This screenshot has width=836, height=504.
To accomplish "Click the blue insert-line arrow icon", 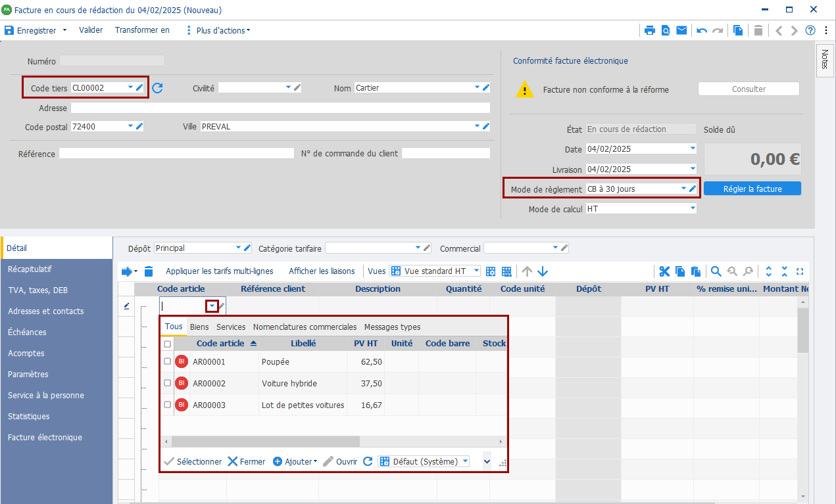I will [127, 271].
